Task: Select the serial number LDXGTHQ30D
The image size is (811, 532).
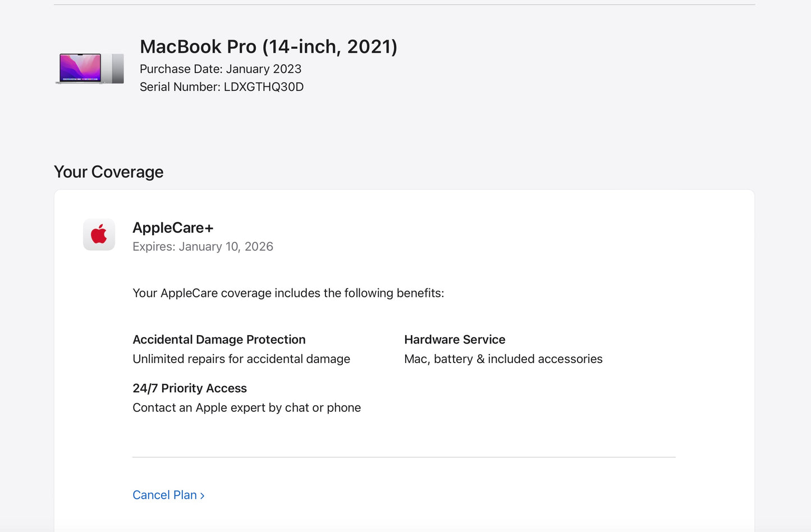Action: pos(222,87)
